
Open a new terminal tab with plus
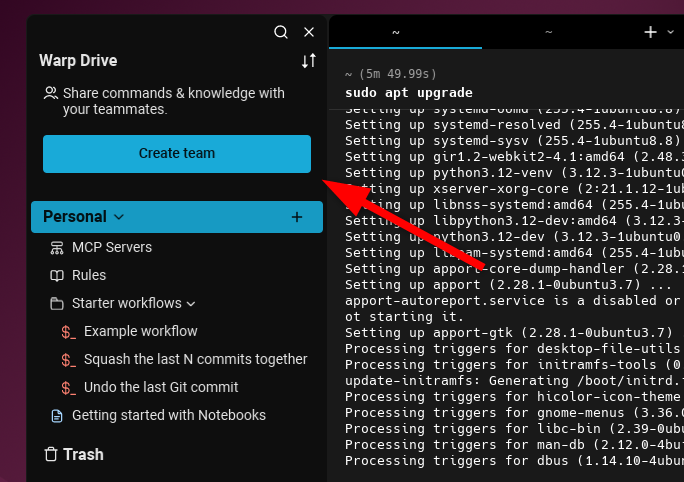click(651, 32)
